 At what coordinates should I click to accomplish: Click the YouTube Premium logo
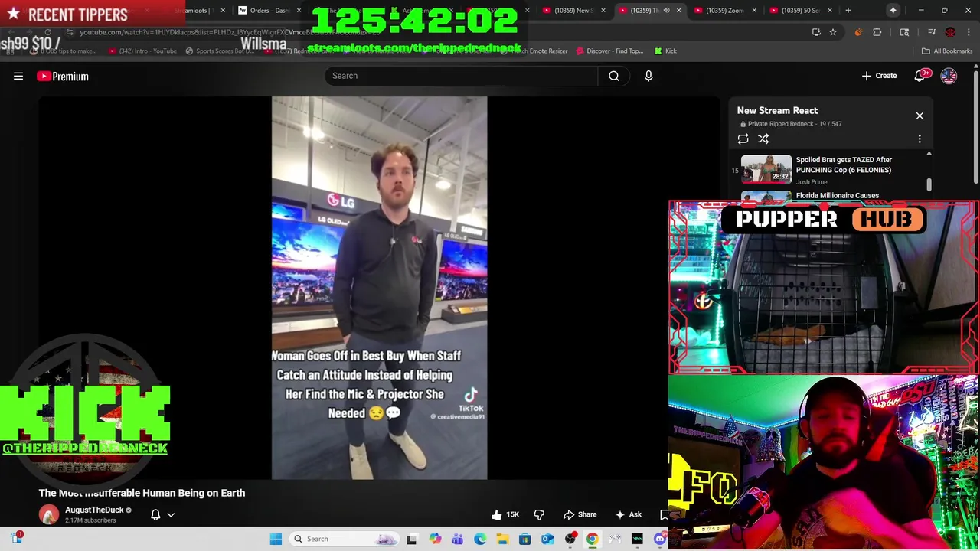coord(63,76)
